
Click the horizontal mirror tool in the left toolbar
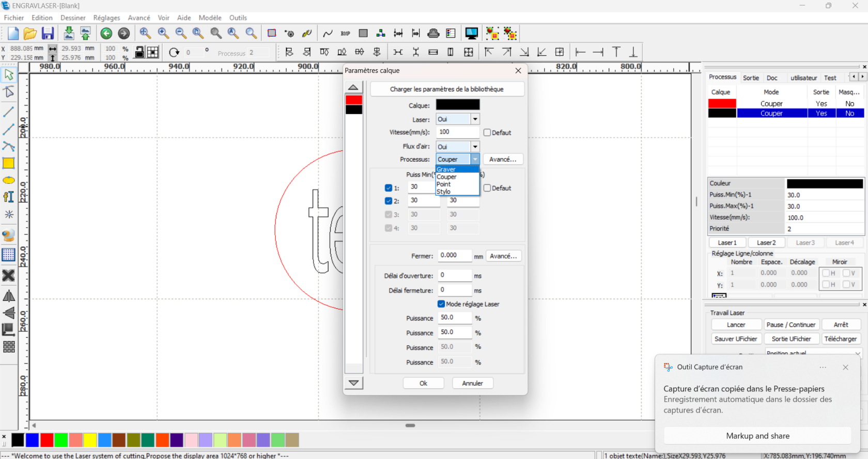(x=9, y=296)
